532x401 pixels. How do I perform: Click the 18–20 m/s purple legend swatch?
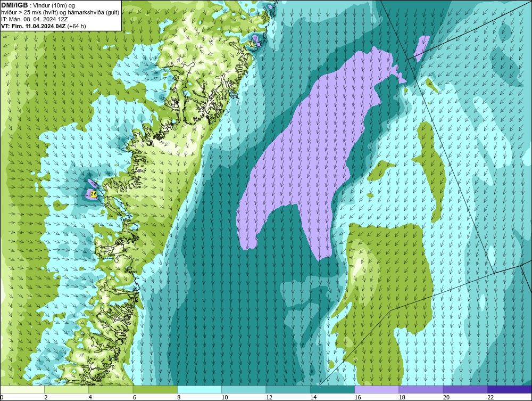[x=421, y=389]
